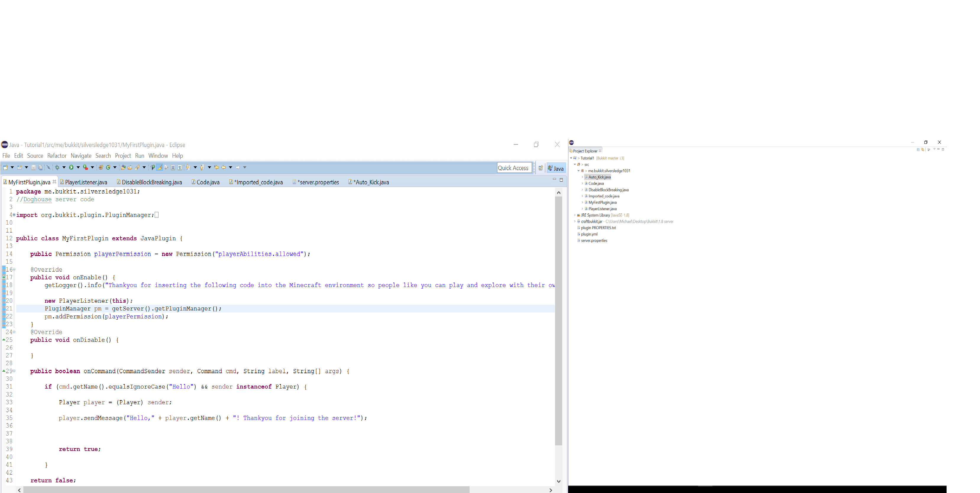Open the Run button dropdown menu

click(x=78, y=168)
